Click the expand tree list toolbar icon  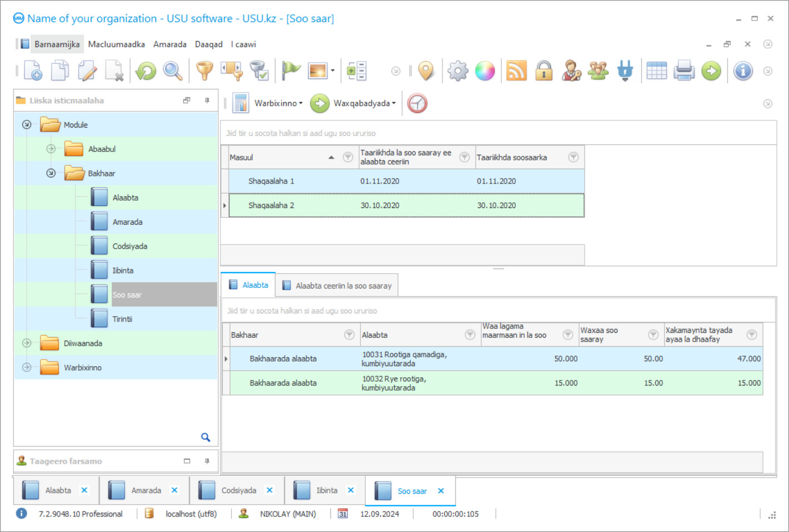[356, 71]
